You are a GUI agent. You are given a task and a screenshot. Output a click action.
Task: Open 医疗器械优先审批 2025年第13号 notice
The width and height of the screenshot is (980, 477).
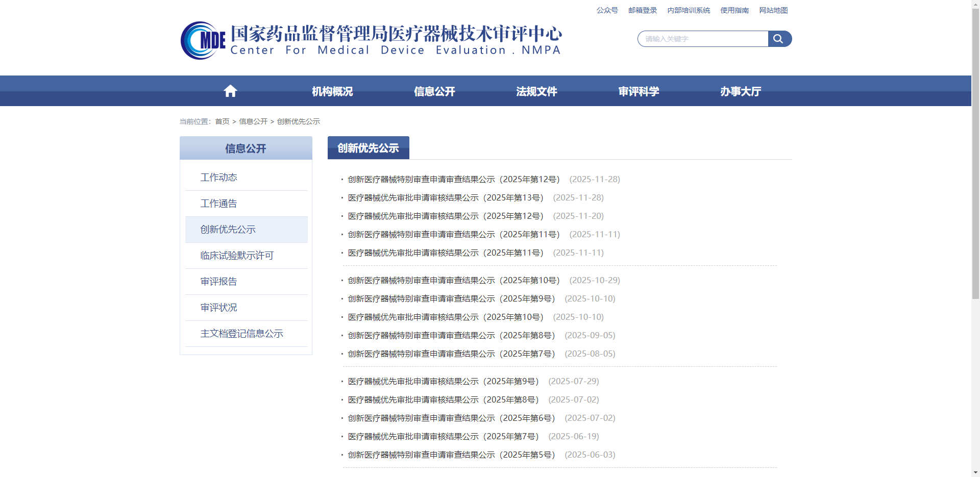tap(446, 198)
